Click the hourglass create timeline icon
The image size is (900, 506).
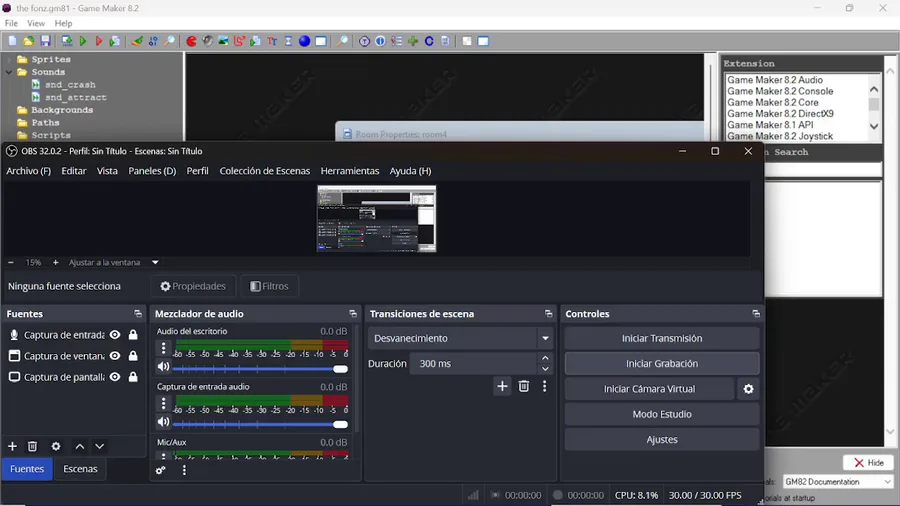point(288,41)
